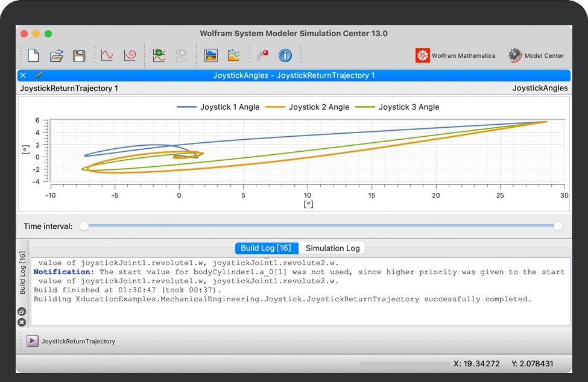This screenshot has height=382, width=588.
Task: Create a new experiment with the blank page icon
Action: click(x=34, y=55)
